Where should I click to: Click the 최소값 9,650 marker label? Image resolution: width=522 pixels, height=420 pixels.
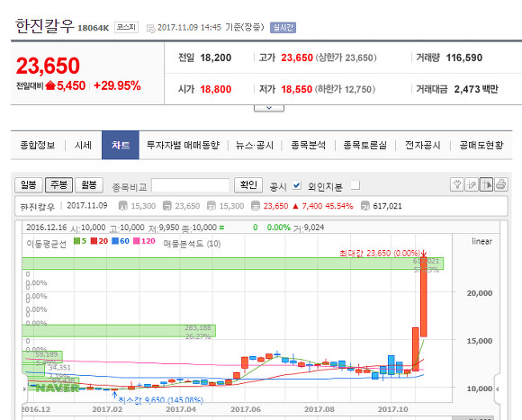point(161,400)
